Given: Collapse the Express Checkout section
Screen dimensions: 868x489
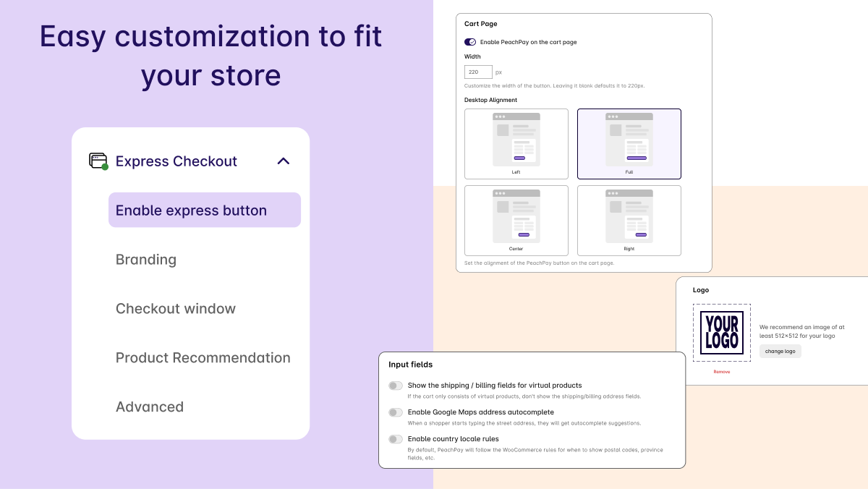Looking at the screenshot, I should tap(283, 161).
